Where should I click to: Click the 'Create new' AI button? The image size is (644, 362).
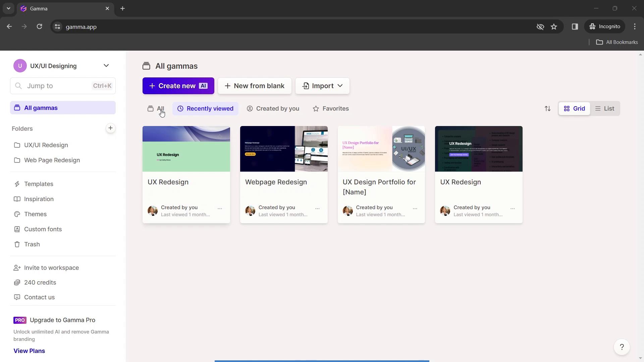point(179,86)
